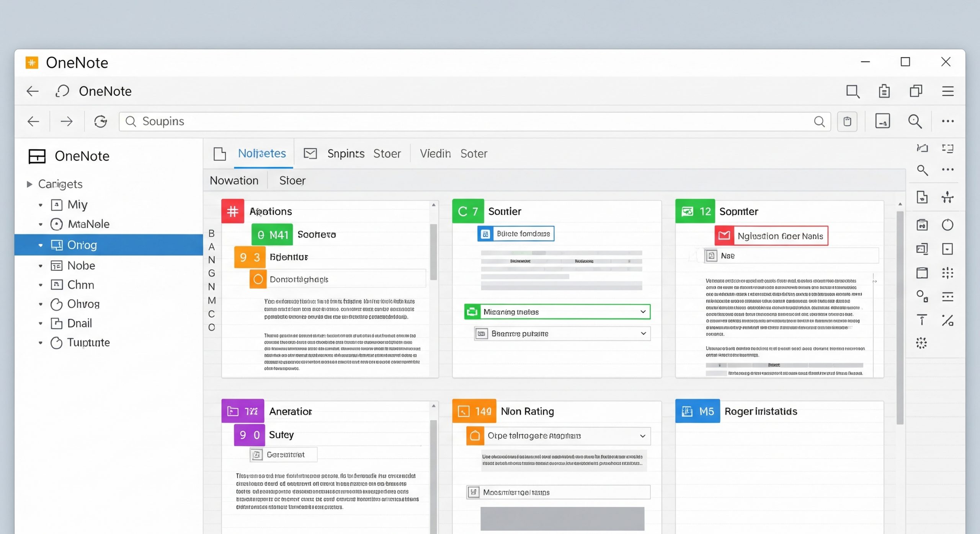Screen dimensions: 980x534
Task: Select the Stoer sub-tab beside Nowation
Action: pos(292,181)
